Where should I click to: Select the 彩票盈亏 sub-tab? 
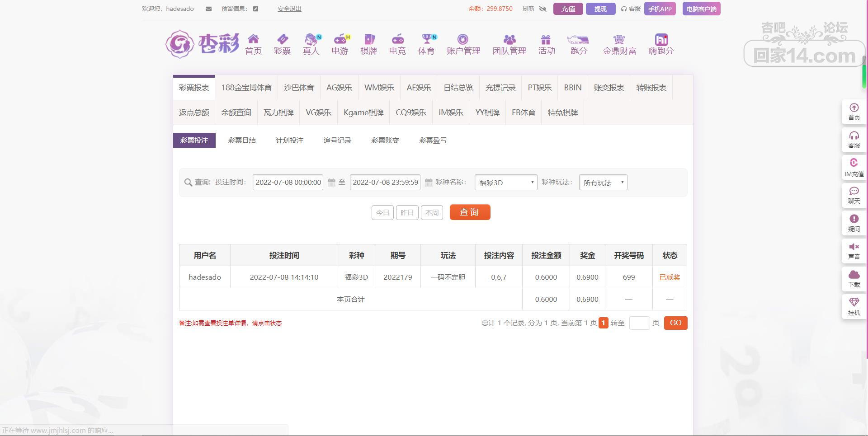point(433,141)
